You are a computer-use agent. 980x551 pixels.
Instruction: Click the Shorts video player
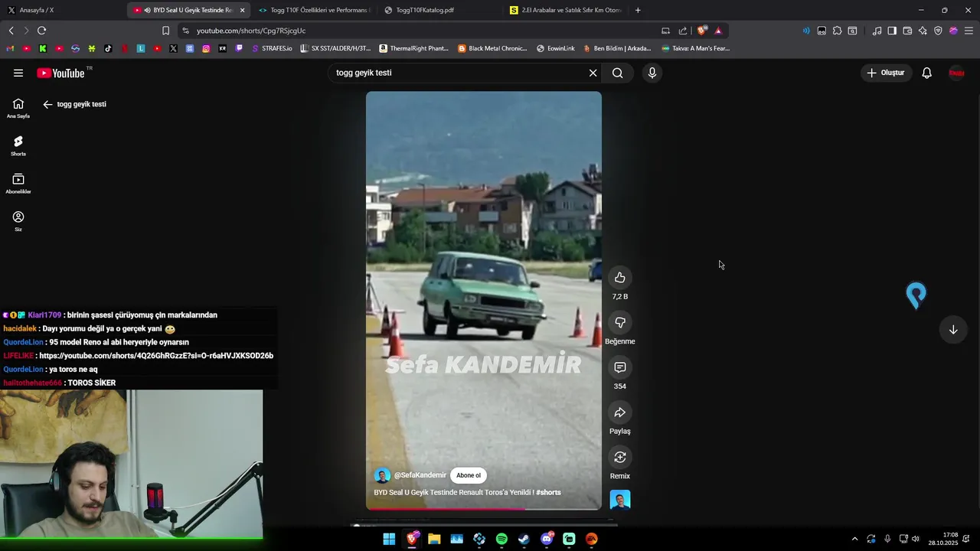tap(484, 300)
